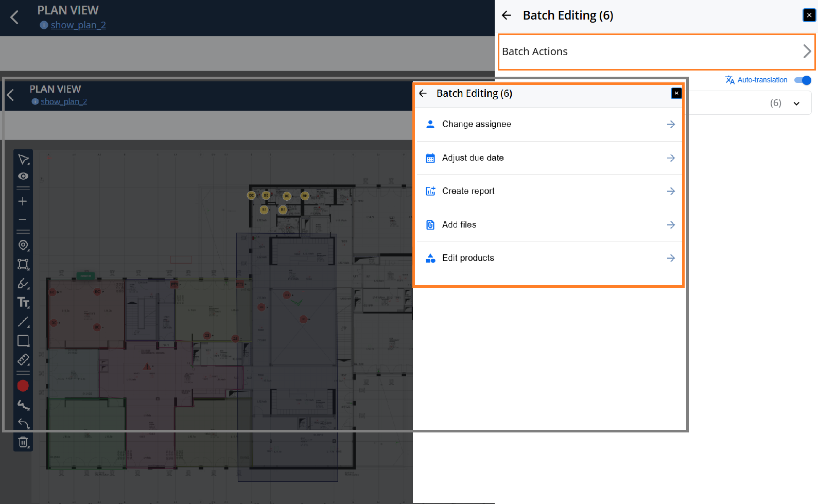Click the document icon of Add files
The height and width of the screenshot is (504, 818).
click(430, 224)
